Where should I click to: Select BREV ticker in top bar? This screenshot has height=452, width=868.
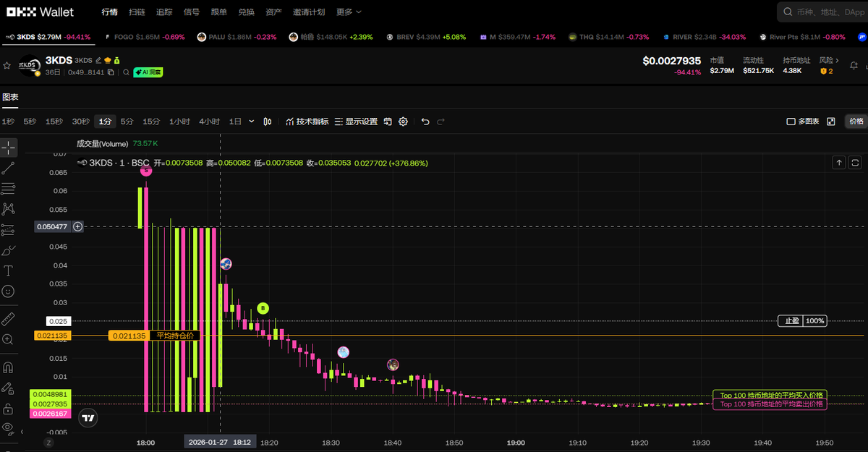427,36
